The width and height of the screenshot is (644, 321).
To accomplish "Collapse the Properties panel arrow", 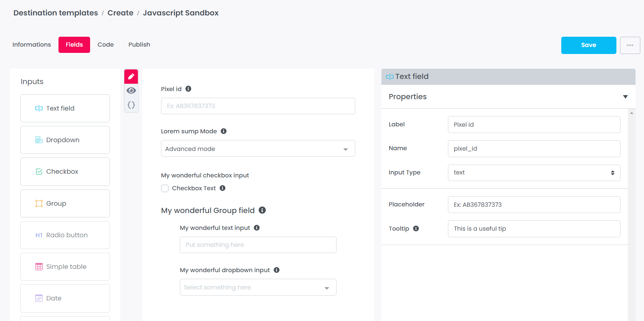I will [625, 97].
